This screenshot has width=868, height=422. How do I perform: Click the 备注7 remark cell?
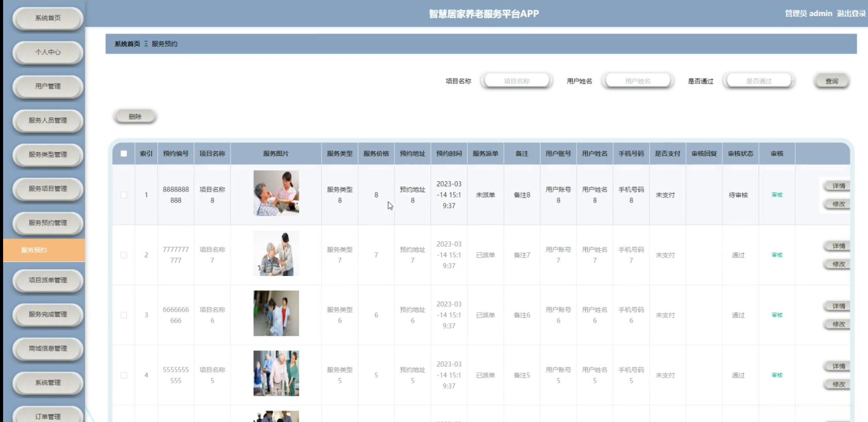pos(522,255)
